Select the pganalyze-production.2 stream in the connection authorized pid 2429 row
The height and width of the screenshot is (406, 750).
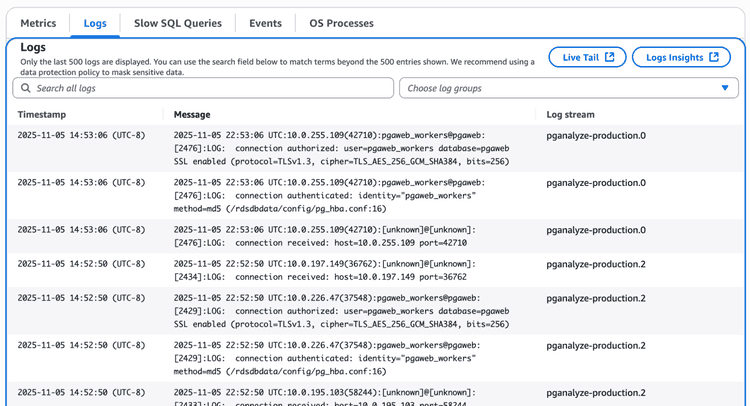pos(596,298)
